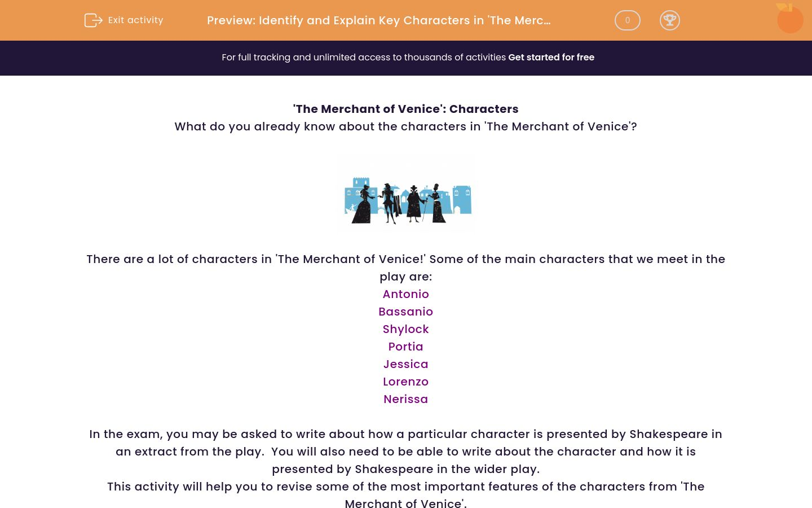Select Lorenzo in the purple list
The height and width of the screenshot is (508, 812).
pos(406,382)
